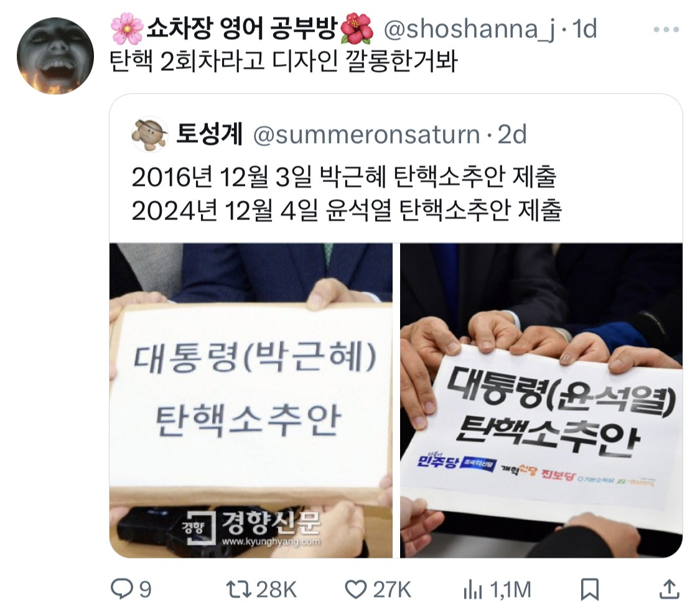Open the 1d timestamp of the tweet
The width and height of the screenshot is (700, 615).
point(584,29)
